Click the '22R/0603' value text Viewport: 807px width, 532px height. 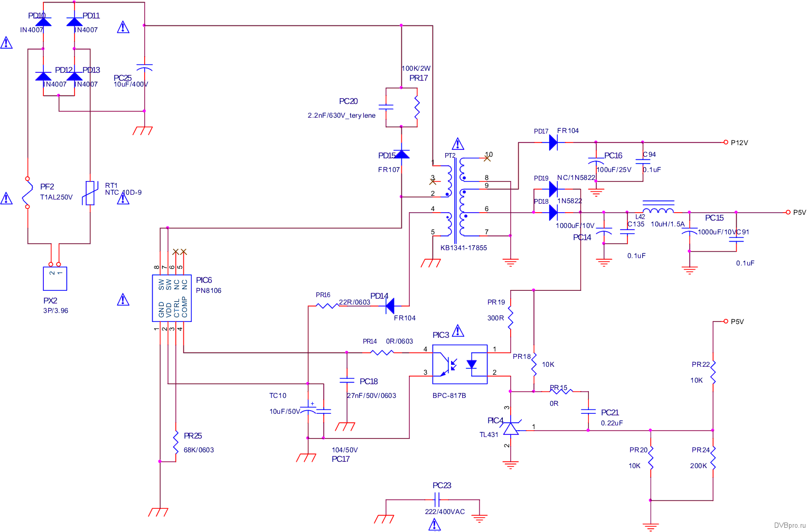click(355, 302)
